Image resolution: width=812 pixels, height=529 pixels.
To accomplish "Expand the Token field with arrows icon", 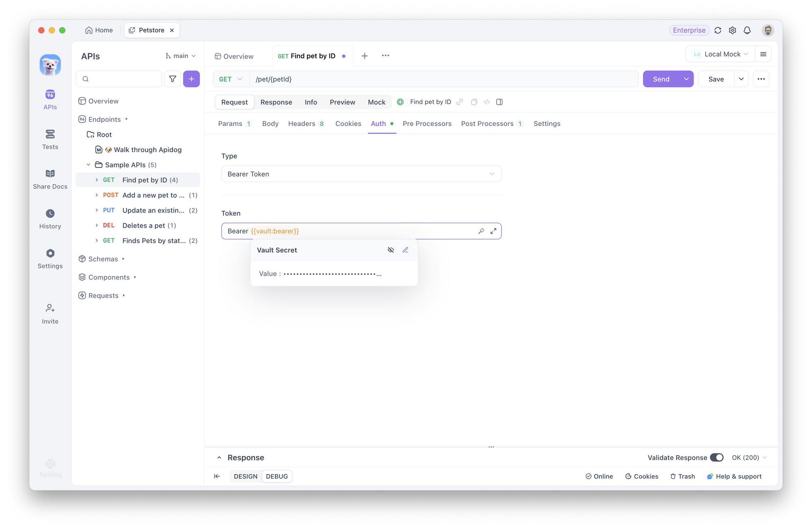I will [x=493, y=231].
